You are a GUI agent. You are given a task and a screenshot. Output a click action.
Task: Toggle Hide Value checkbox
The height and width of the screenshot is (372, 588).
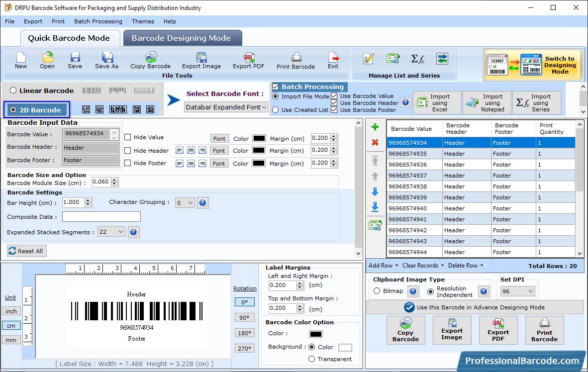tap(127, 137)
